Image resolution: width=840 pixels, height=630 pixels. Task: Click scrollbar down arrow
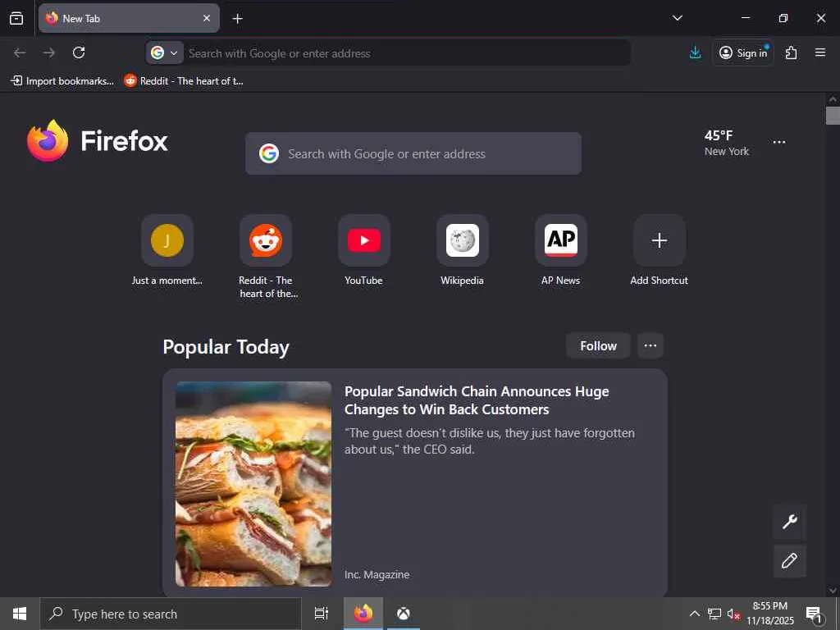pyautogui.click(x=833, y=591)
